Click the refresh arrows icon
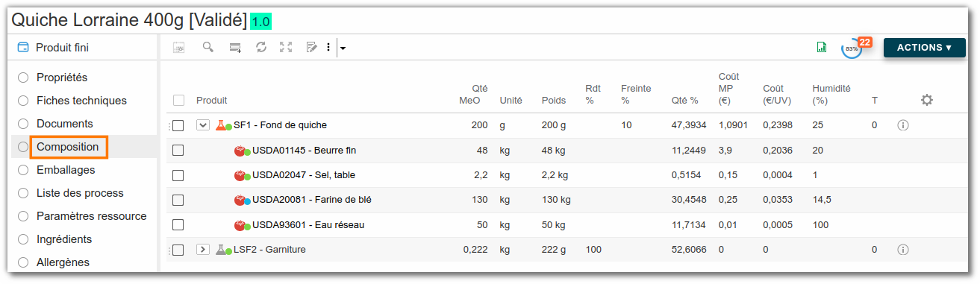Image resolution: width=980 pixels, height=284 pixels. click(x=260, y=47)
